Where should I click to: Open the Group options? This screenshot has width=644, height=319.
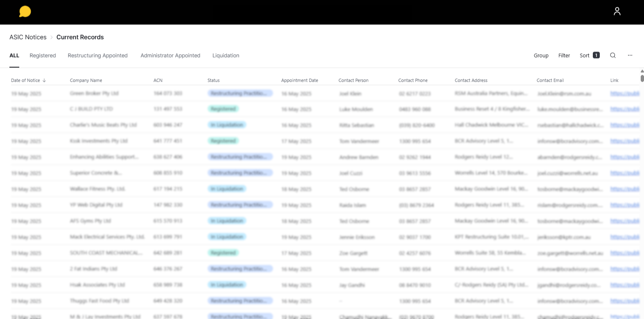[541, 55]
